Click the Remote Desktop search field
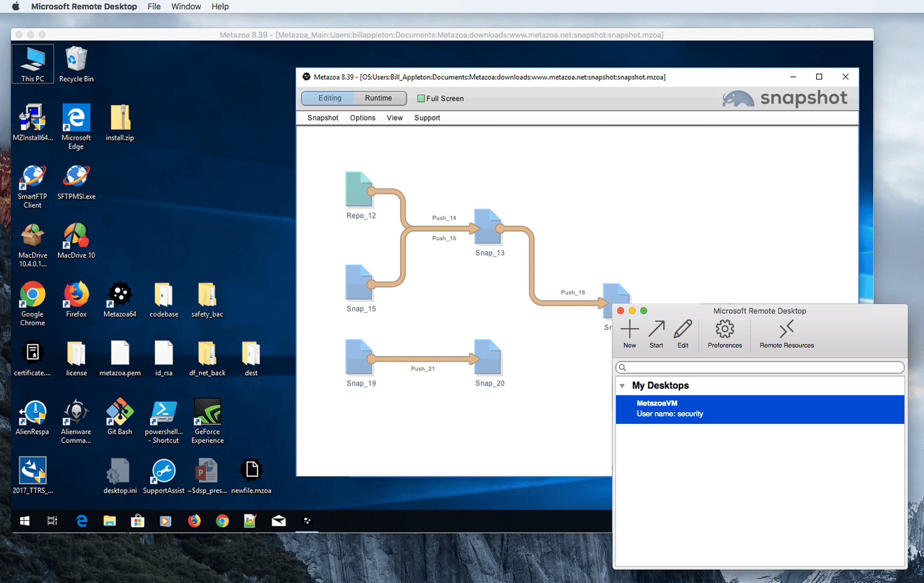 coord(759,367)
